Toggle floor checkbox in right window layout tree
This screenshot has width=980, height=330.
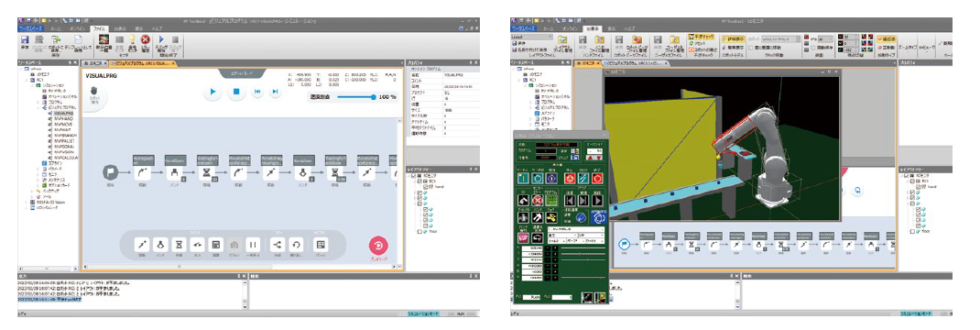(913, 232)
